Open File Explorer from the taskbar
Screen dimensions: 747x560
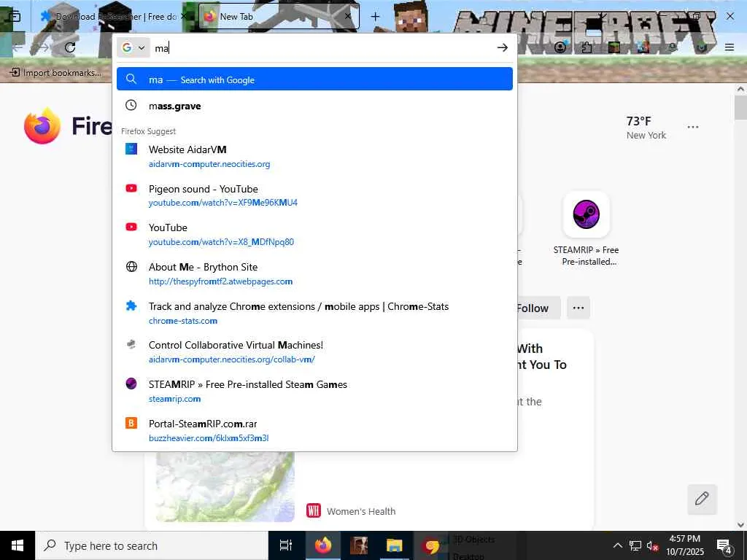pos(395,545)
